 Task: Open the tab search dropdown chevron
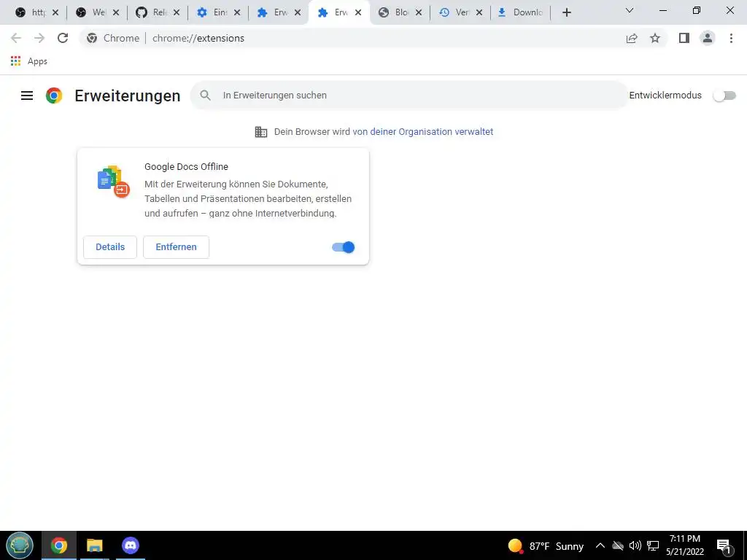[x=630, y=10]
